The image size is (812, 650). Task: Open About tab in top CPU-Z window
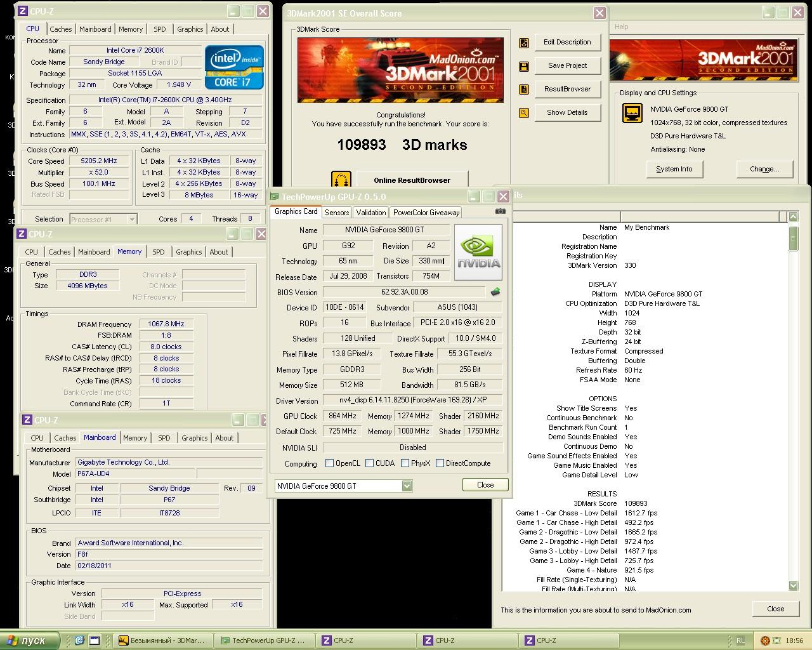pyautogui.click(x=220, y=29)
